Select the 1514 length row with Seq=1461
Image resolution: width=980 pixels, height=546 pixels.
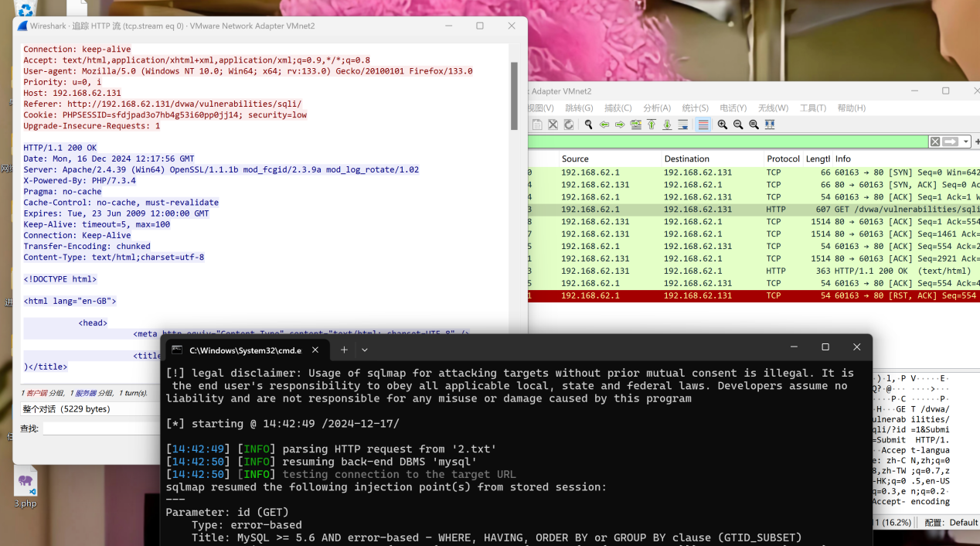[x=754, y=234]
